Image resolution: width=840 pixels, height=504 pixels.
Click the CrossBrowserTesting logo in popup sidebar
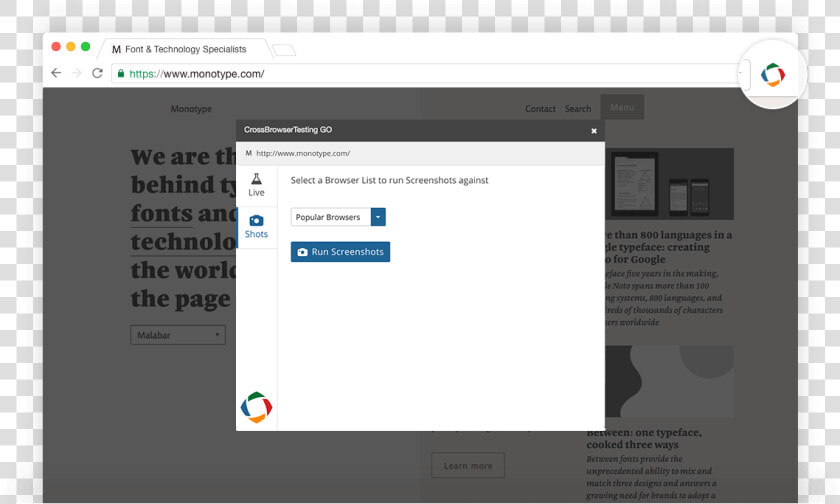click(x=256, y=407)
